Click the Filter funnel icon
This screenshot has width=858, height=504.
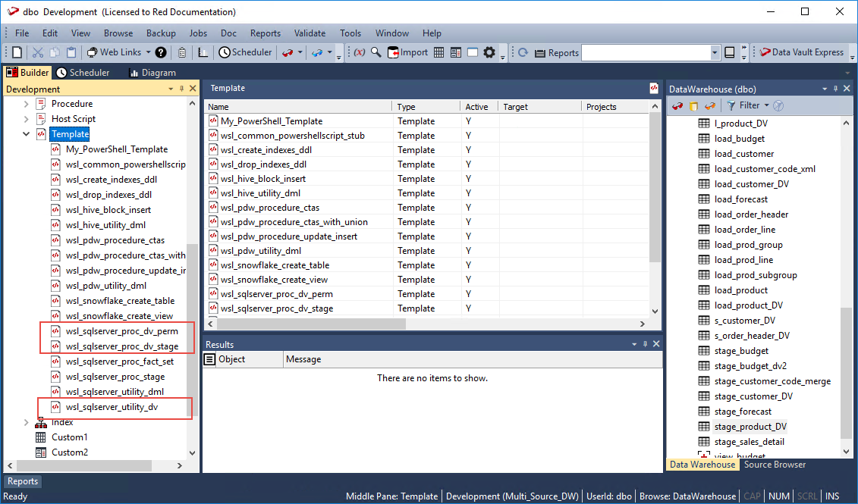[x=731, y=106]
